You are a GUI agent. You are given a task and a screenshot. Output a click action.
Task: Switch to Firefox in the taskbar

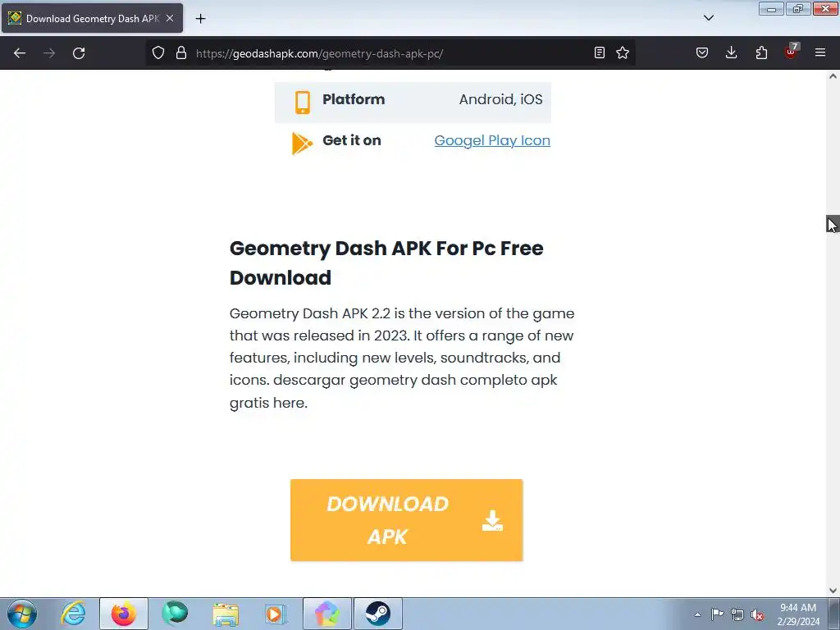(x=124, y=614)
